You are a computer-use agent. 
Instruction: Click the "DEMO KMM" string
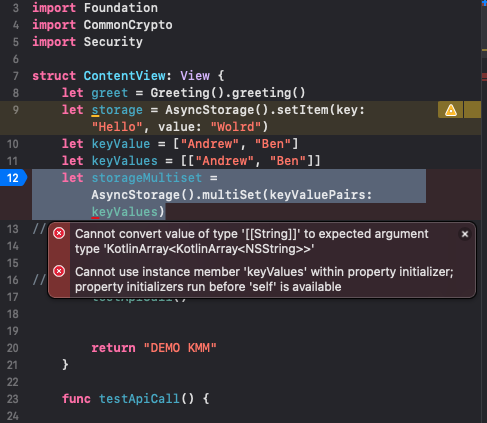tap(180, 348)
